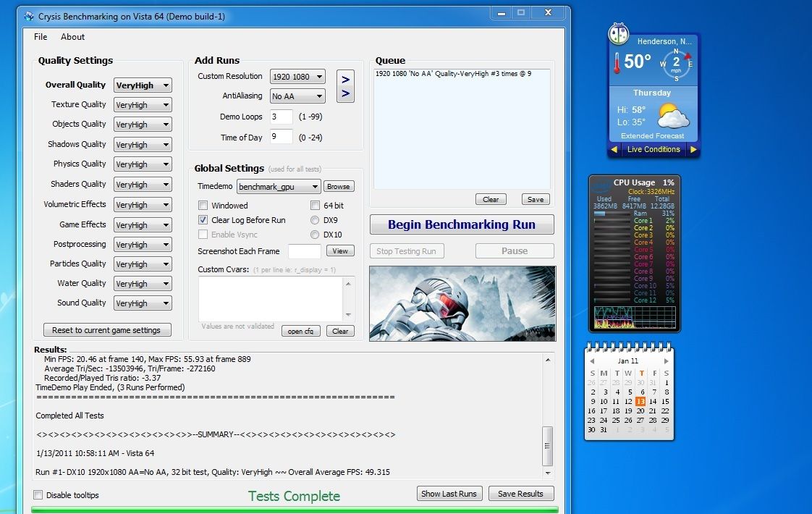Click Live Conditions in weather gadget
This screenshot has height=514, width=812.
(x=654, y=149)
